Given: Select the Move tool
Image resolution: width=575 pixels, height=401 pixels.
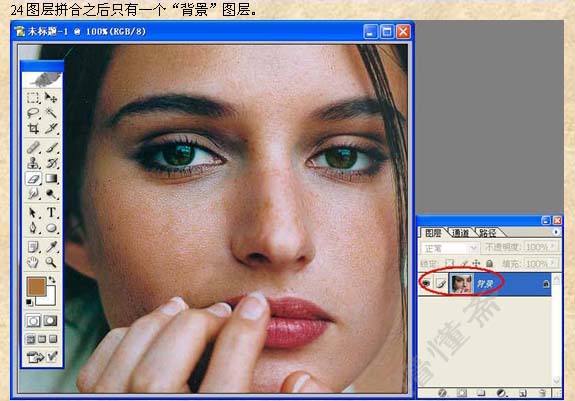Looking at the screenshot, I should tap(51, 98).
